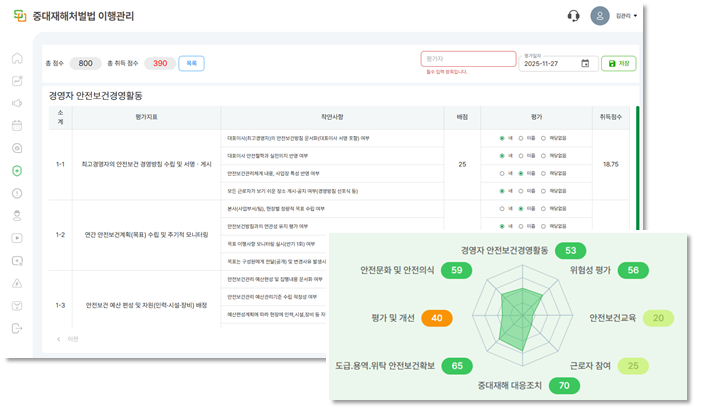Click the 평가자 input field

(468, 59)
